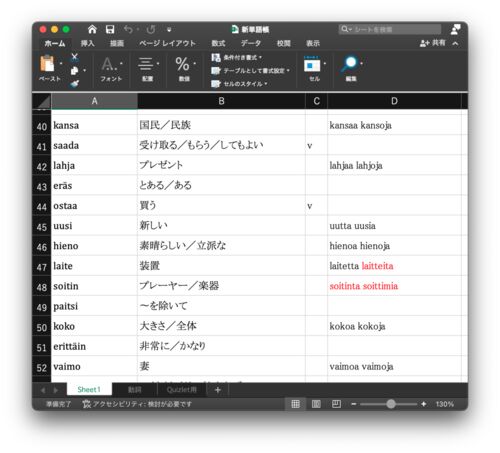Click cell with vaimoa vaimoja

coord(394,366)
